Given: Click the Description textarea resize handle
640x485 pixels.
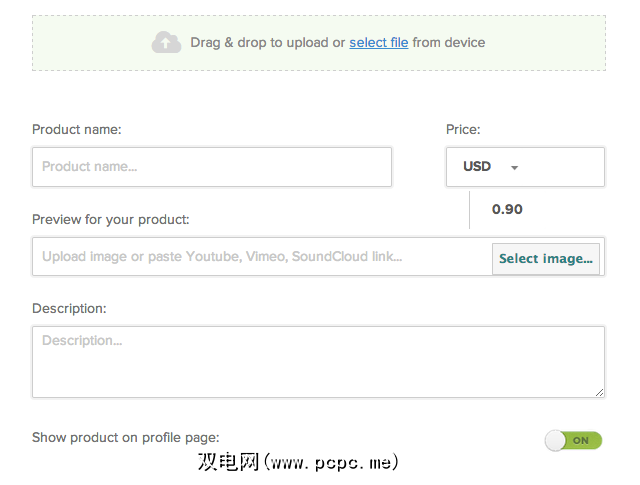Looking at the screenshot, I should pyautogui.click(x=599, y=392).
